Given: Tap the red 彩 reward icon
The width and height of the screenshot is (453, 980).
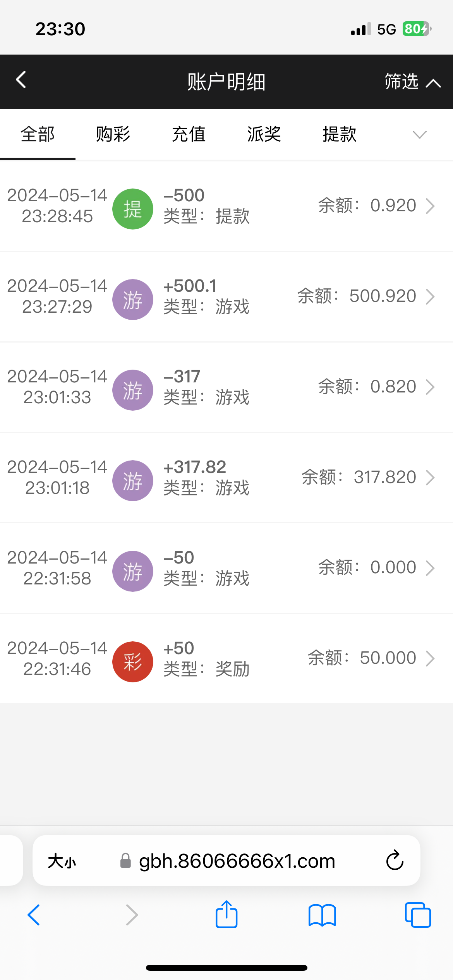Looking at the screenshot, I should pos(132,662).
